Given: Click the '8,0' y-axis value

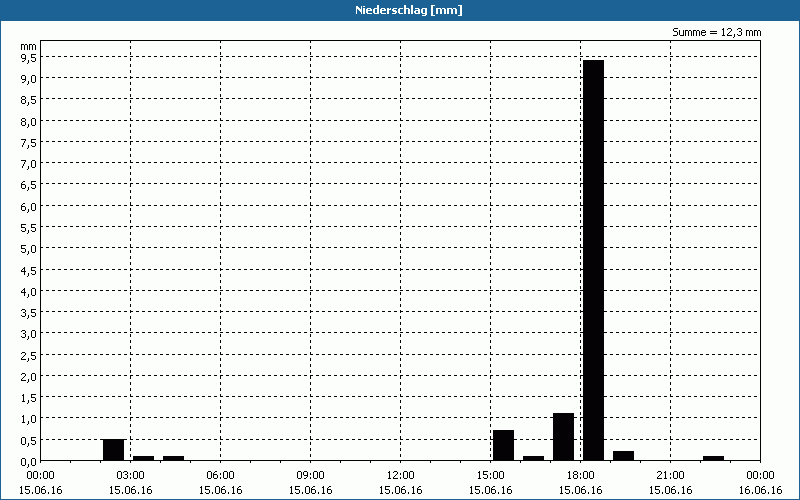Looking at the screenshot, I should 28,121.
